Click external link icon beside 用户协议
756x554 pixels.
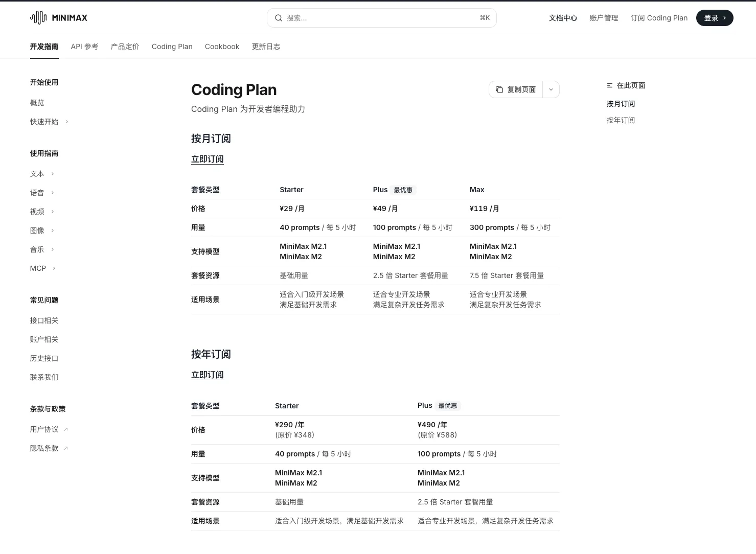pos(66,429)
